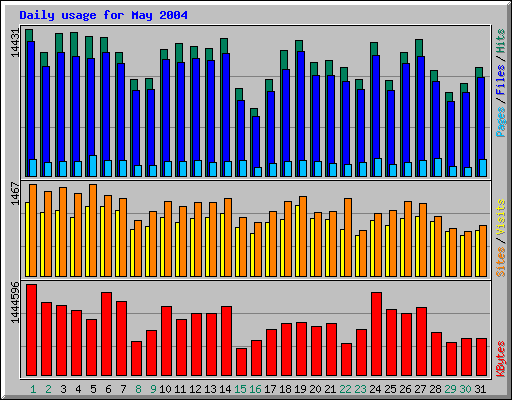Screen dimensions: 512x400
Task: Select the red KBytes bar for day 6
Action: (x=106, y=334)
